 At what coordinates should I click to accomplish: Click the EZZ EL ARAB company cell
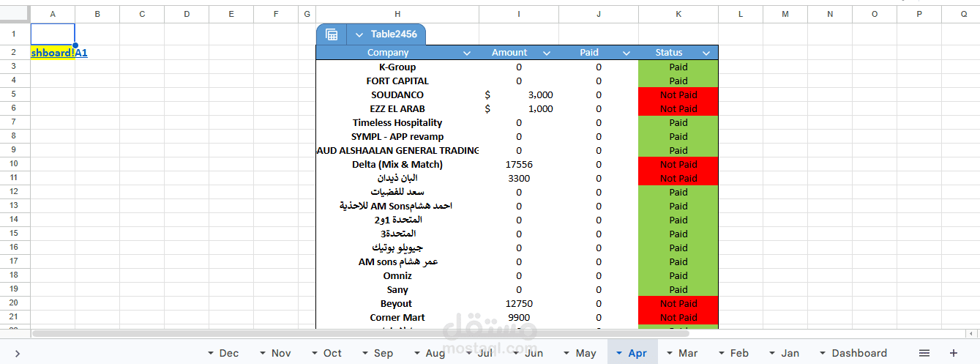[397, 108]
